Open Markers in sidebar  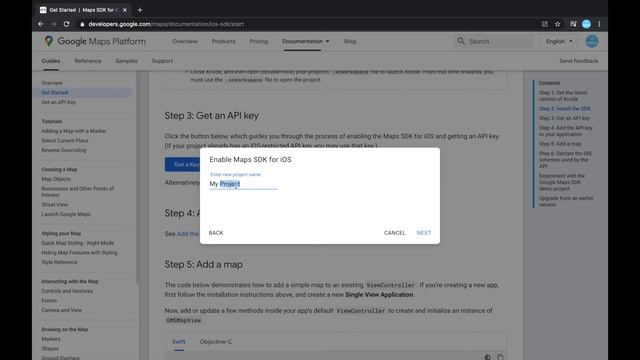point(51,339)
